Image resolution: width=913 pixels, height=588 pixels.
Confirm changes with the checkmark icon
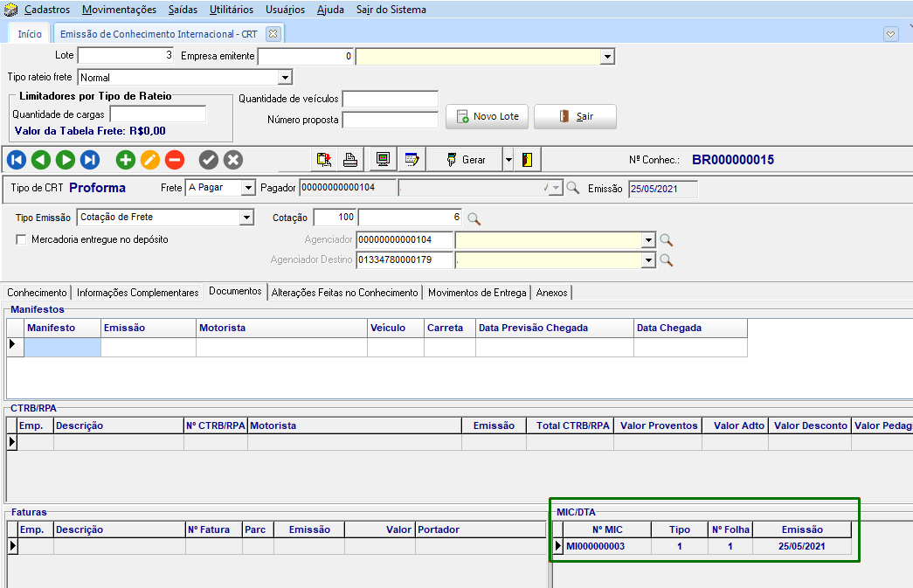point(208,160)
